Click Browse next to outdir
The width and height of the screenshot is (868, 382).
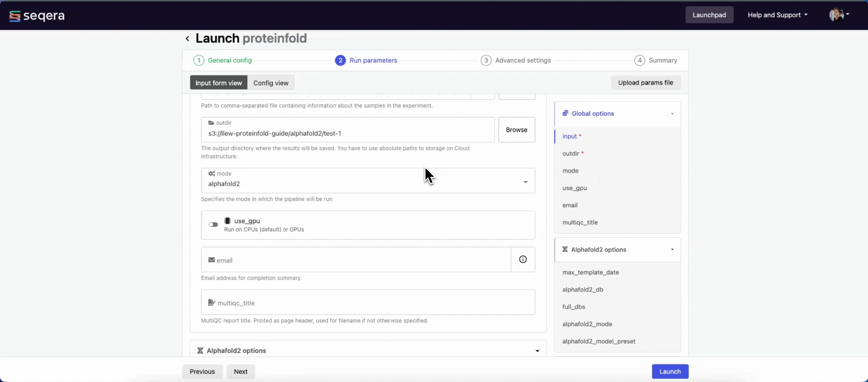tap(516, 130)
